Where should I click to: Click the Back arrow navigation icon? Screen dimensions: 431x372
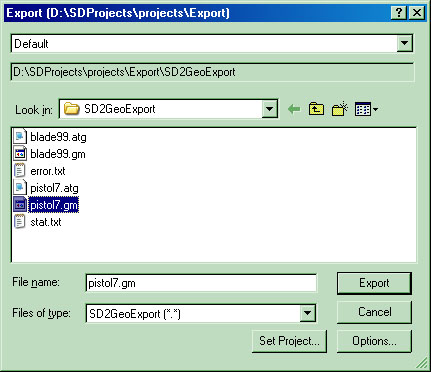[x=294, y=109]
